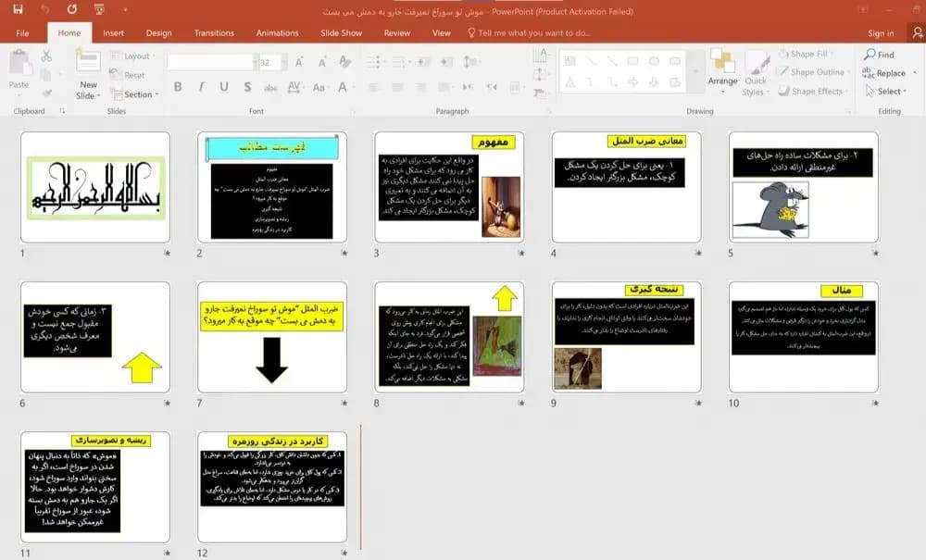Open the File tab
This screenshot has width=926, height=560.
22,33
